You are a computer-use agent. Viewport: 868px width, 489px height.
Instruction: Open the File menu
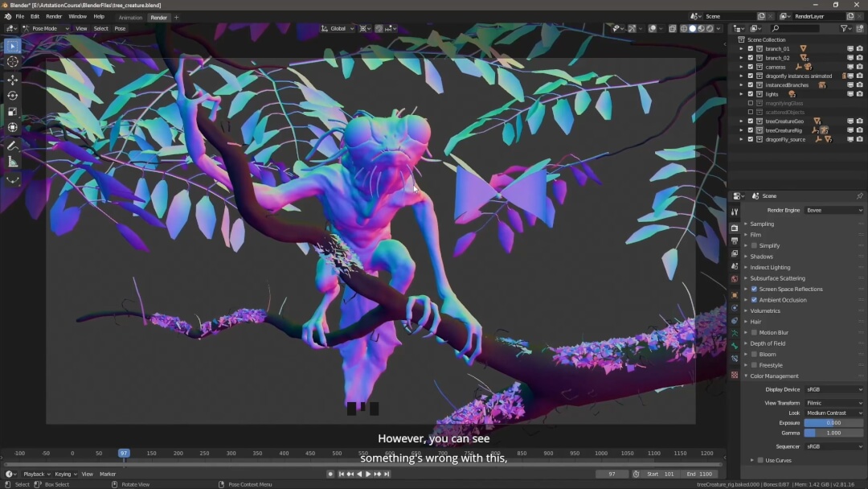pos(20,17)
